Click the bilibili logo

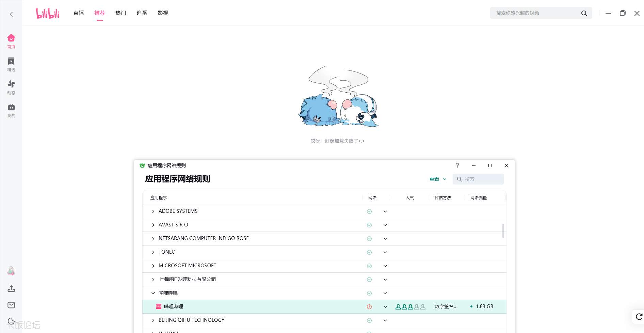tap(48, 13)
